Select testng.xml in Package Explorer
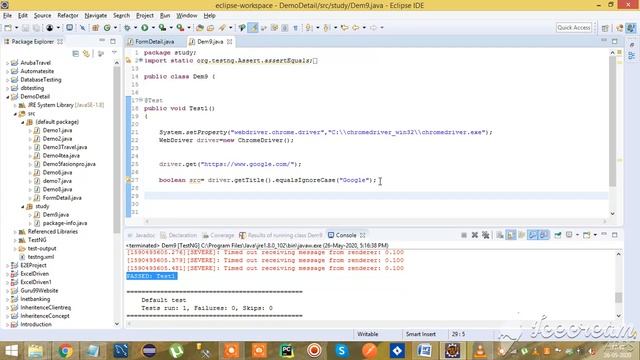Viewport: 640px width, 360px height. coord(40,257)
